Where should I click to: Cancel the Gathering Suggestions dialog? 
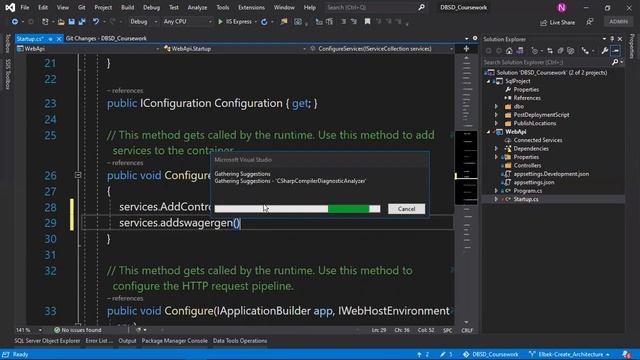coord(406,209)
